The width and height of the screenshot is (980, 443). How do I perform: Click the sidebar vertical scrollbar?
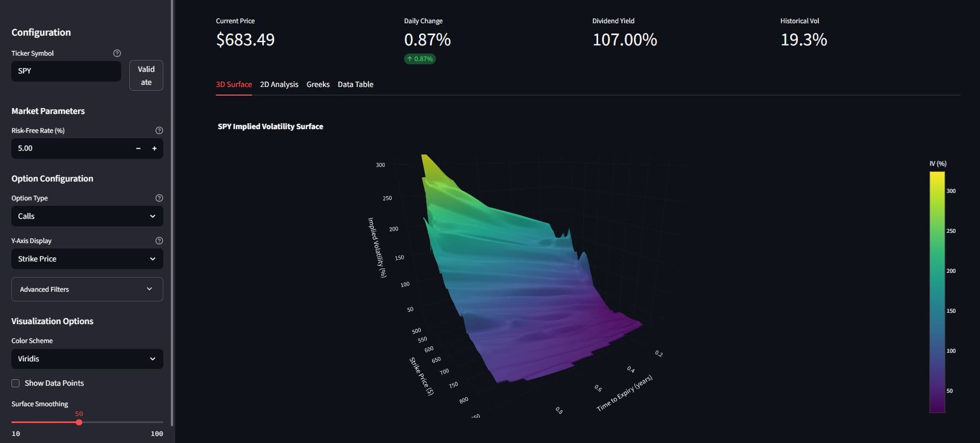172,213
